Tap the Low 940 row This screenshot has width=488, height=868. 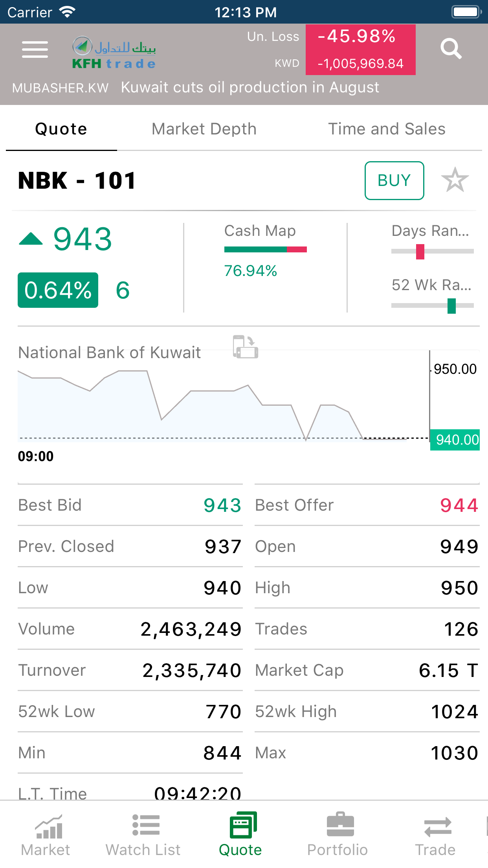click(130, 588)
